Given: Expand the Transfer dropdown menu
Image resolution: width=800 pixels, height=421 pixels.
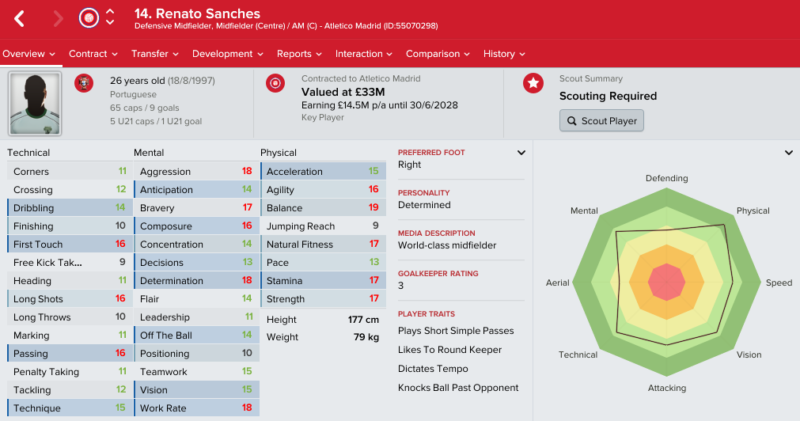Looking at the screenshot, I should pos(155,54).
